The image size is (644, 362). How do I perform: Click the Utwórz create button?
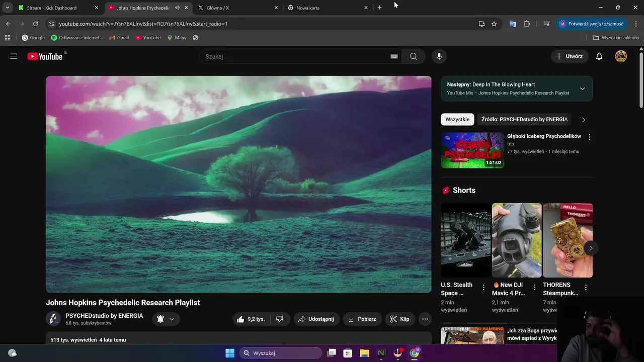click(x=569, y=56)
